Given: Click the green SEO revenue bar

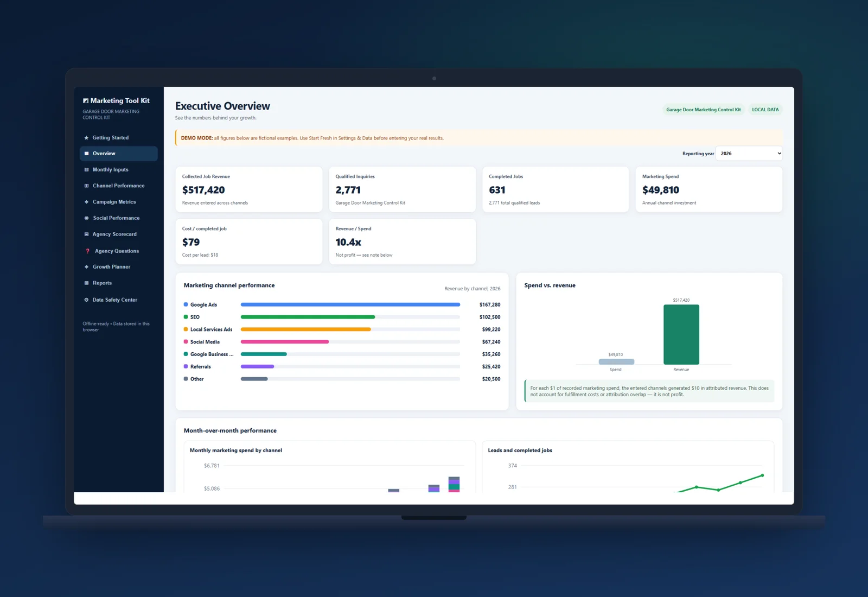Looking at the screenshot, I should (308, 317).
